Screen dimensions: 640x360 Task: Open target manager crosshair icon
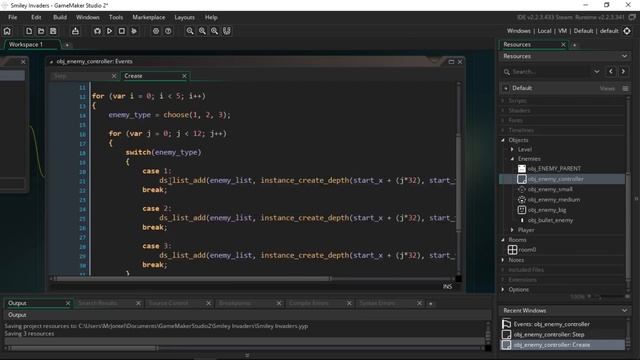[627, 31]
